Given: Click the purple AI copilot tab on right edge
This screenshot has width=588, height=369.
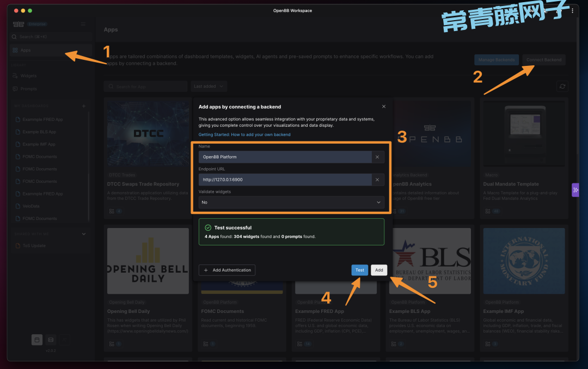Looking at the screenshot, I should 575,190.
